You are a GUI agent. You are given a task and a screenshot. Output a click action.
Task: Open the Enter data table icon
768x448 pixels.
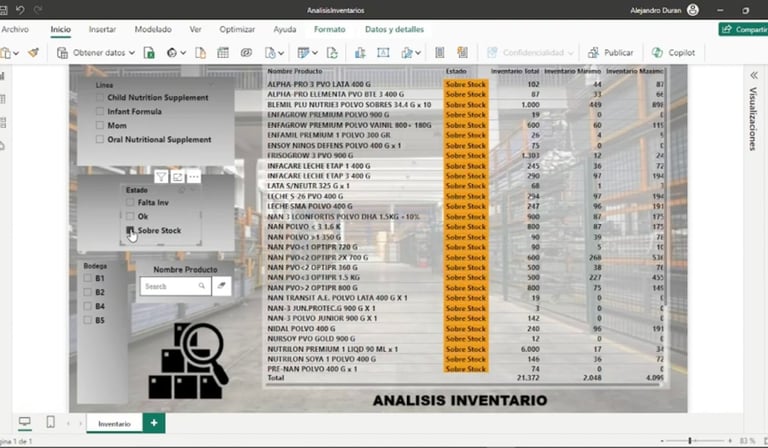point(223,52)
